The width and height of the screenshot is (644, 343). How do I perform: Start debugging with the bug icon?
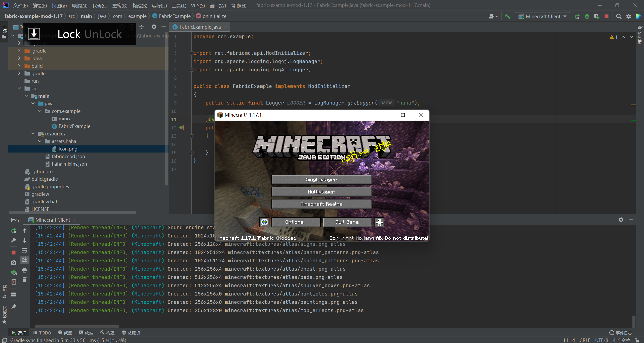pos(587,16)
